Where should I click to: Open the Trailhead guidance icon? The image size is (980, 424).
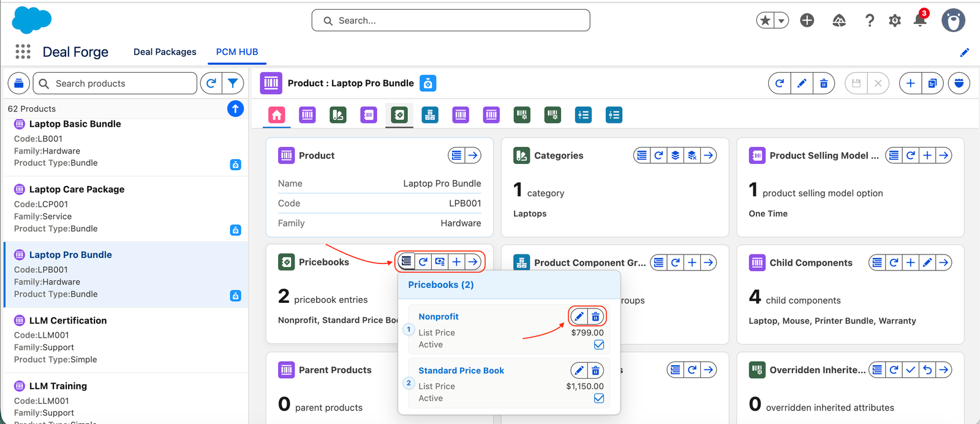coord(839,21)
